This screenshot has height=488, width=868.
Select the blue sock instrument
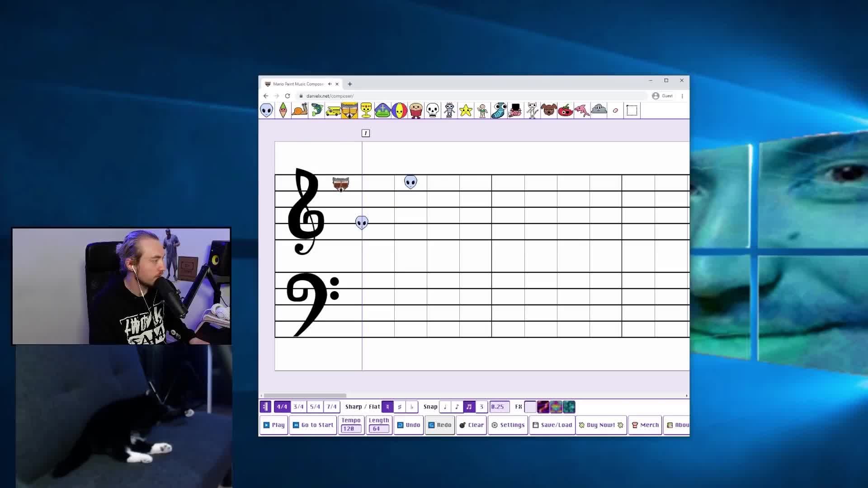click(499, 110)
